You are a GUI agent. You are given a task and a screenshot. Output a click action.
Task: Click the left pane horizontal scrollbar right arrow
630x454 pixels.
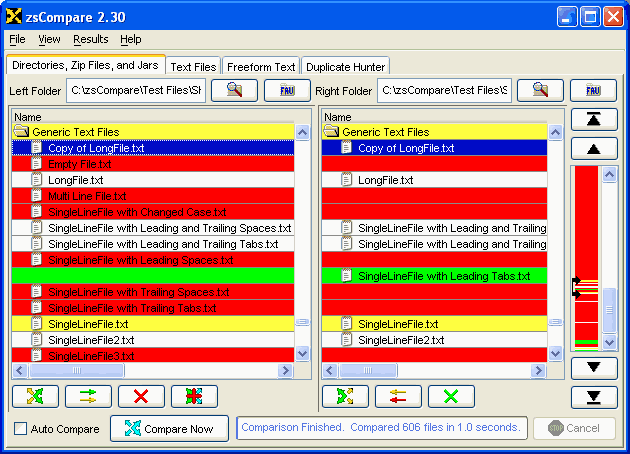286,370
